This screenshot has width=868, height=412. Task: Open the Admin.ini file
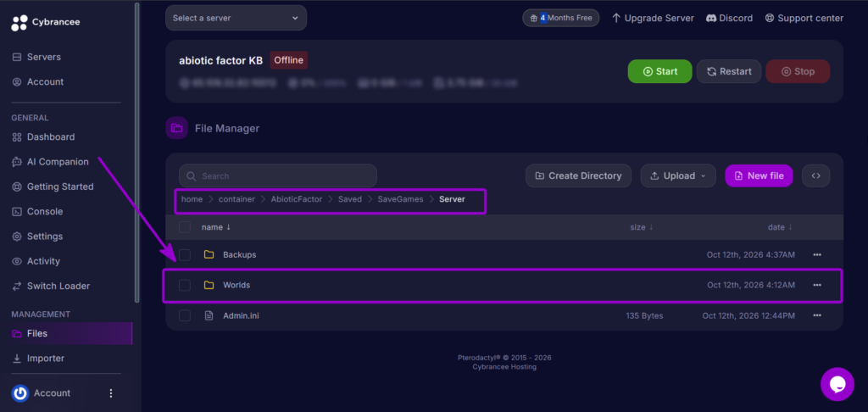click(x=241, y=315)
